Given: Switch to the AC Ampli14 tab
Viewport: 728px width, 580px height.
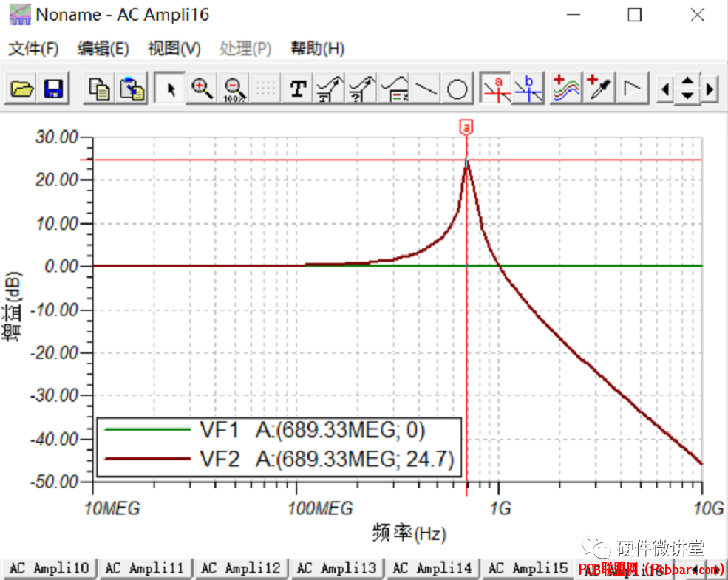Looking at the screenshot, I should tap(432, 568).
